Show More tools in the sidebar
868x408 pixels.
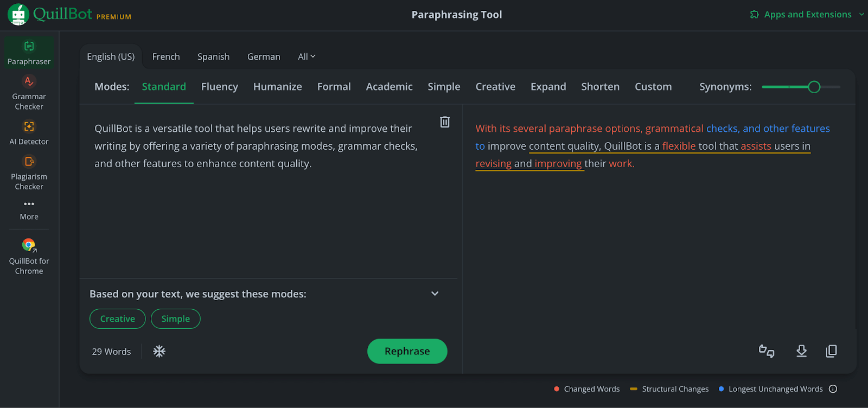coord(29,209)
